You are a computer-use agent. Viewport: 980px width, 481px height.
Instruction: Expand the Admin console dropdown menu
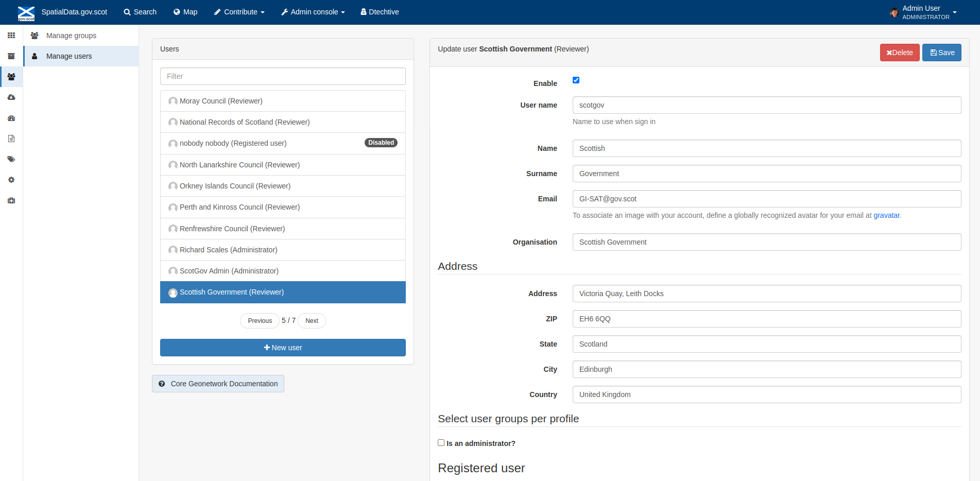[x=313, y=12]
